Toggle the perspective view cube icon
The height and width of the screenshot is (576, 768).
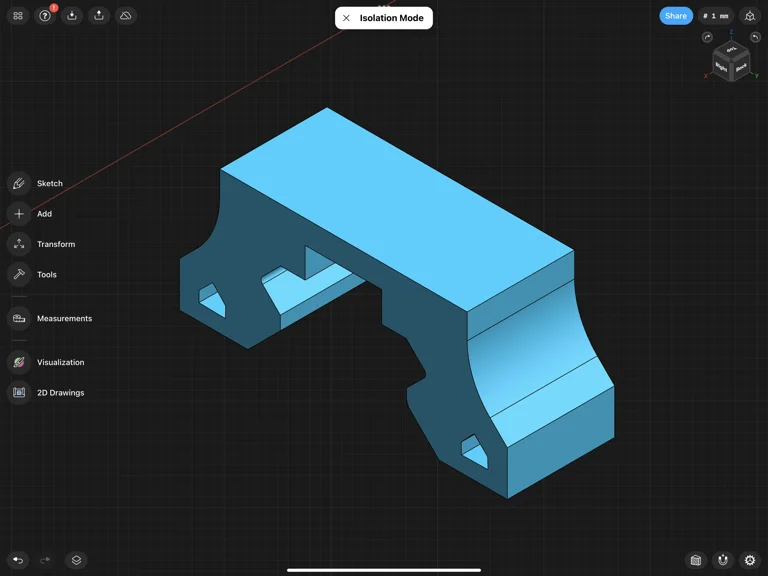[750, 16]
